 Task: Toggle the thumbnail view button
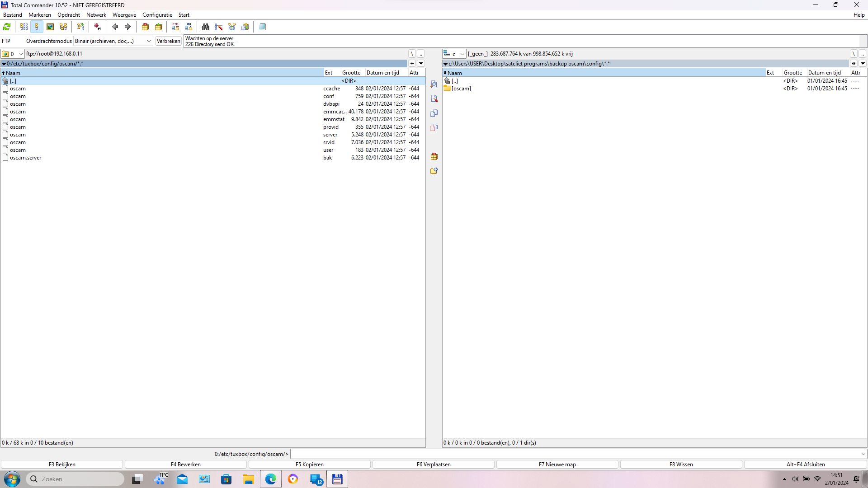click(x=50, y=27)
